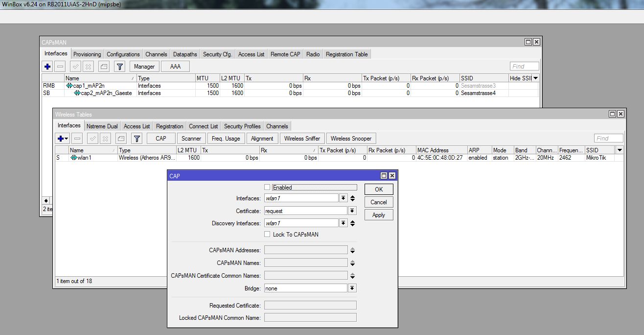
Task: Click the arrows next to CAPsMAN Names field
Action: pos(353,263)
